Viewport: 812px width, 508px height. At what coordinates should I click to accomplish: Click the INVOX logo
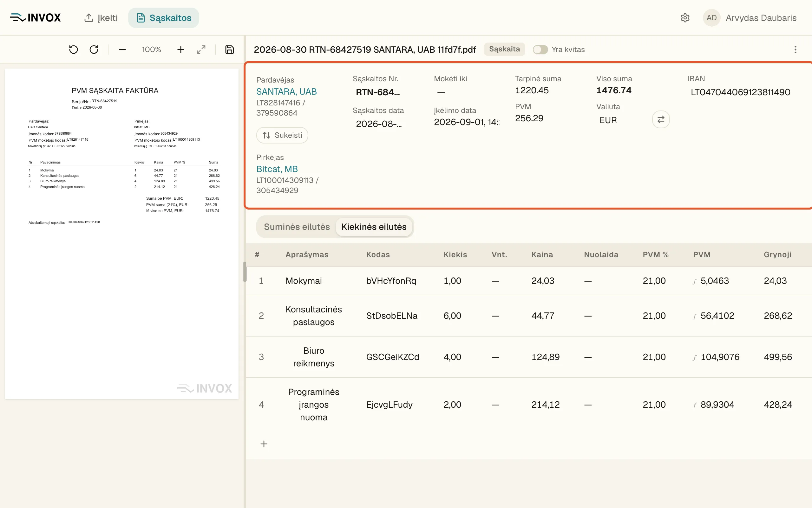pos(36,17)
